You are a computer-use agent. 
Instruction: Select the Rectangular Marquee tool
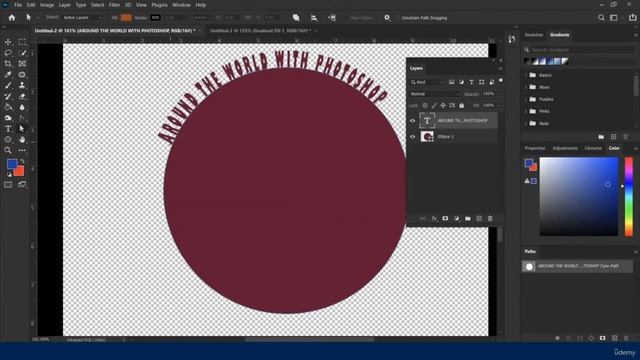pyautogui.click(x=22, y=42)
